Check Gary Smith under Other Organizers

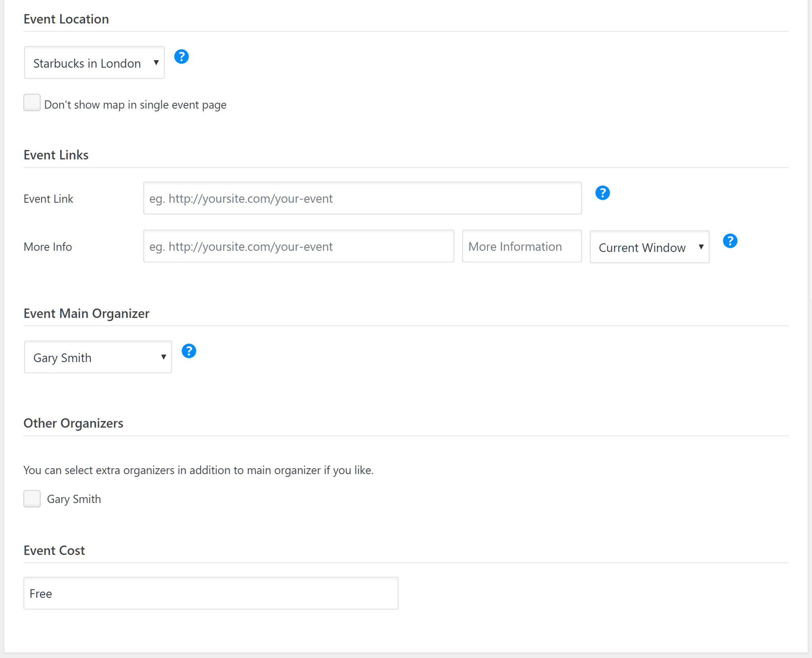[x=32, y=499]
